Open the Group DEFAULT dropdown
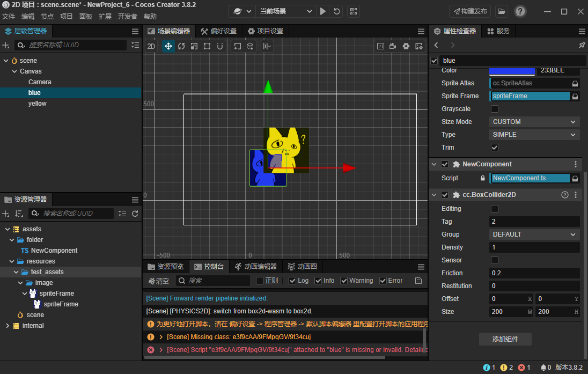The image size is (588, 374). 534,234
